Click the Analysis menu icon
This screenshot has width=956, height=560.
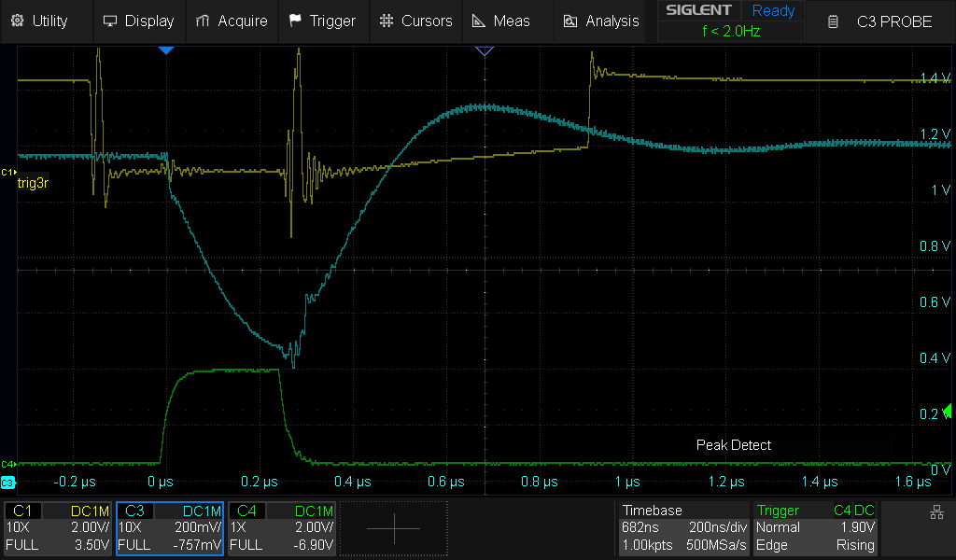(570, 21)
